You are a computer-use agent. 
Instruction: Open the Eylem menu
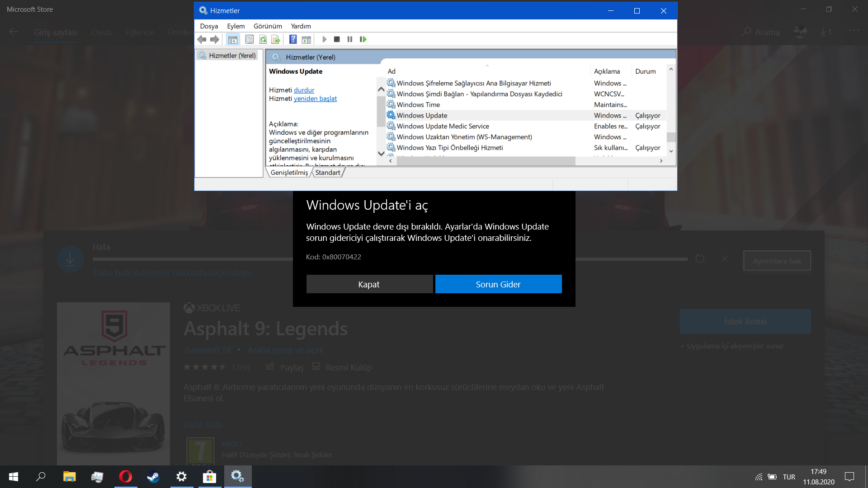pos(236,26)
